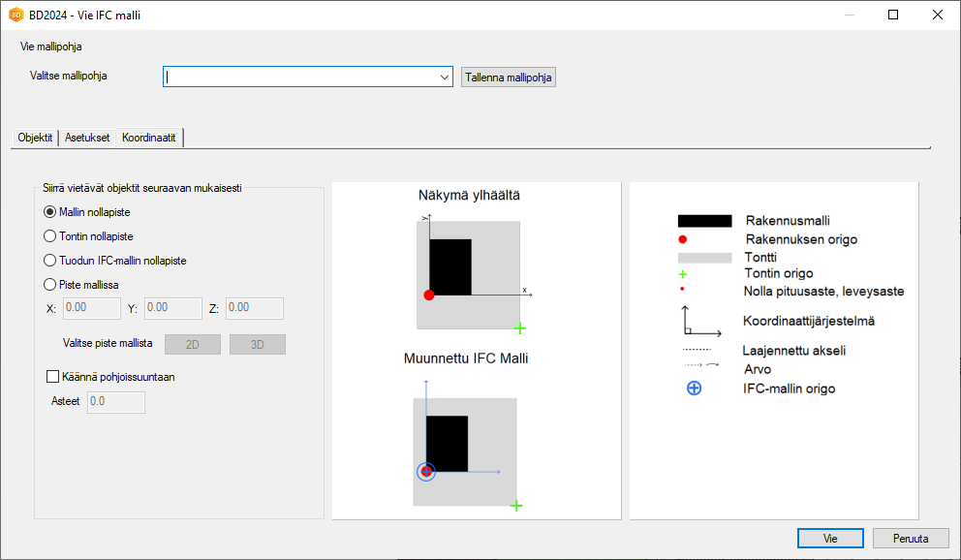Open the Asetukset tab

click(x=87, y=138)
